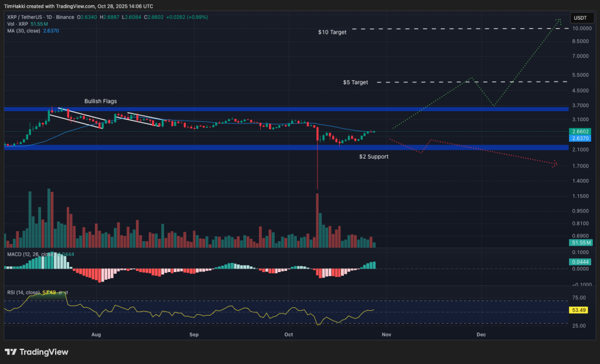
Task: Toggle the USDT currency unit button
Action: coord(581,18)
